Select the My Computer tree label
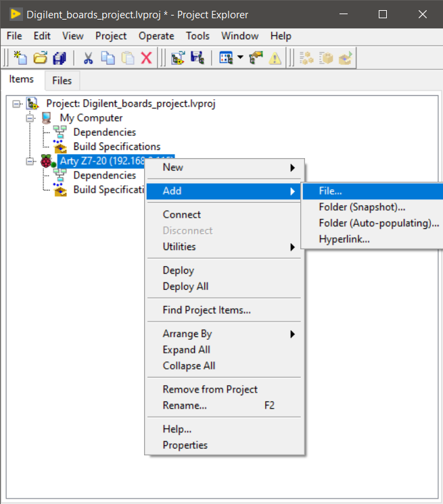 point(91,118)
